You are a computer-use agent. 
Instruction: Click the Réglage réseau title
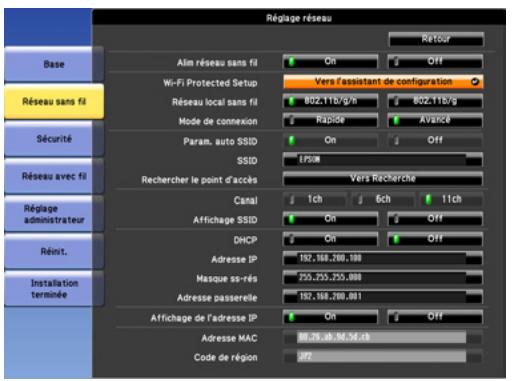(x=299, y=18)
